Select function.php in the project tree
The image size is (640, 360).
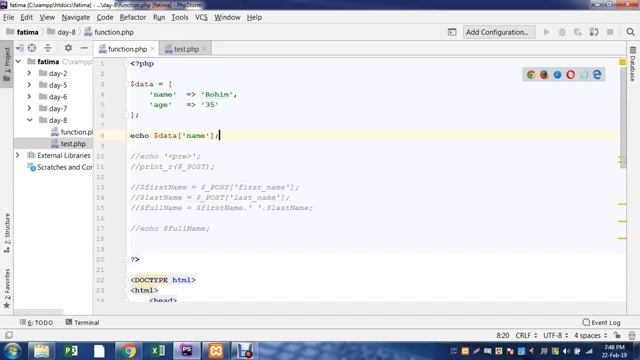tap(72, 132)
